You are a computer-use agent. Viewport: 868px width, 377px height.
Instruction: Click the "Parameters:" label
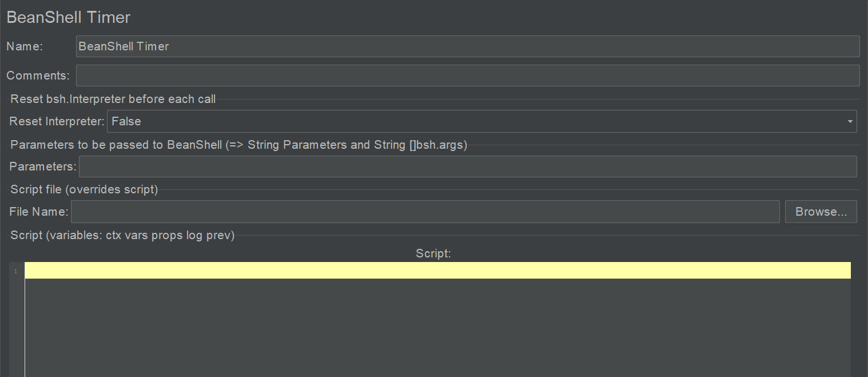(43, 166)
